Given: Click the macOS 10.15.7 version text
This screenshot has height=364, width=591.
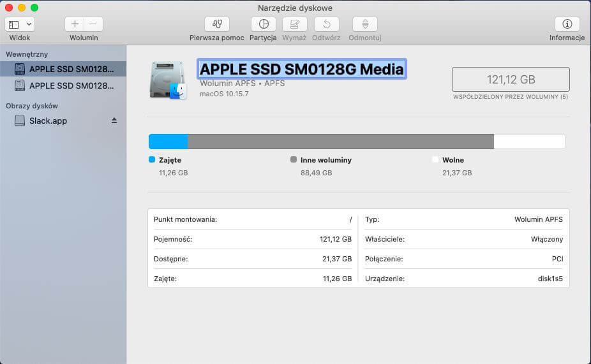Looking at the screenshot, I should coord(224,94).
